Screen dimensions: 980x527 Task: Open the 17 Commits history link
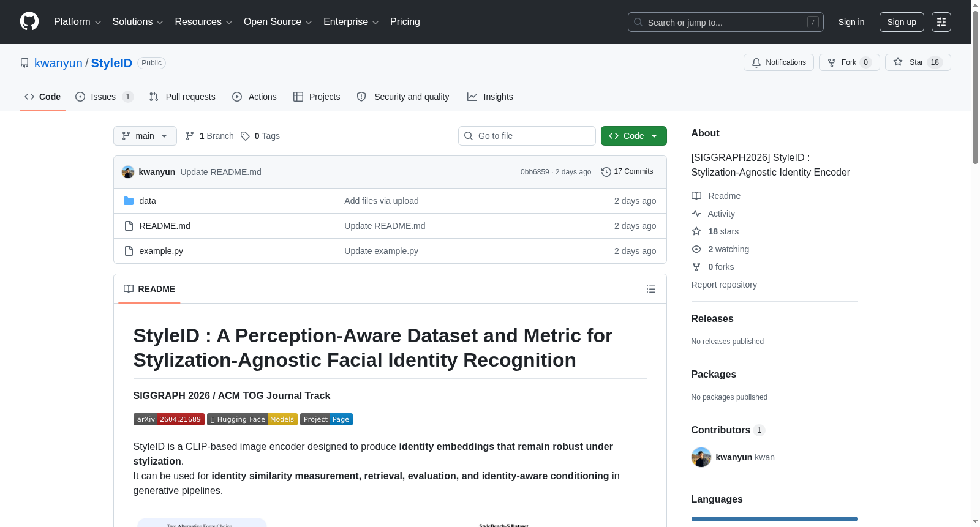627,172
